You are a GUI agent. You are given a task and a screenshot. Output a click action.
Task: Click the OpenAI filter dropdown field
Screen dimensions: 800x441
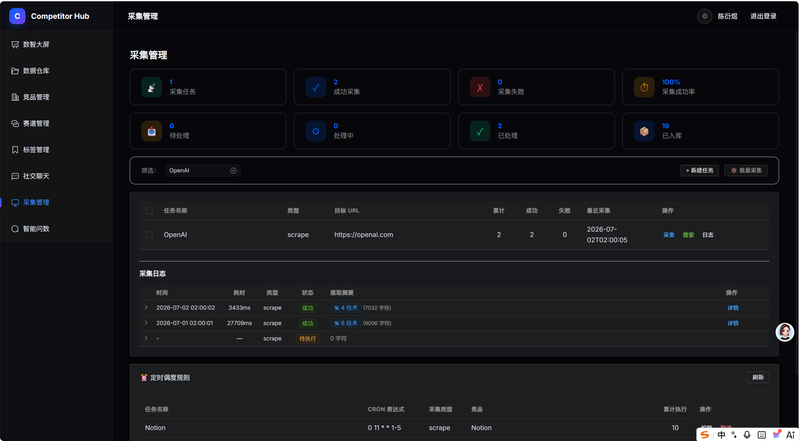point(203,170)
